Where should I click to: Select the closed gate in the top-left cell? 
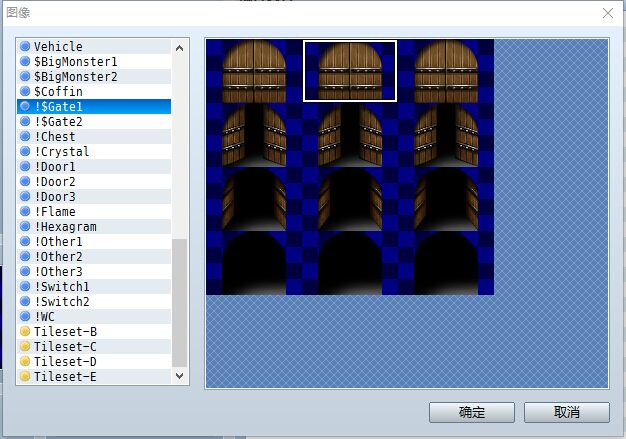[x=254, y=71]
